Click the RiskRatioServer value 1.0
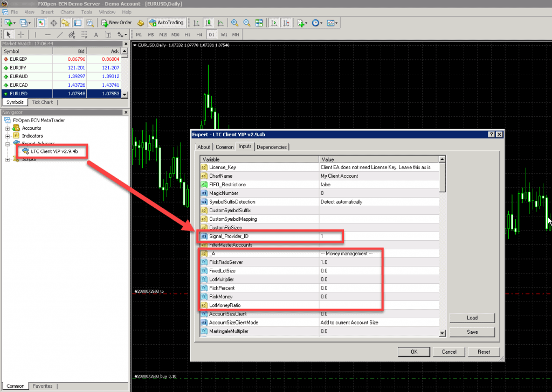 coord(379,262)
